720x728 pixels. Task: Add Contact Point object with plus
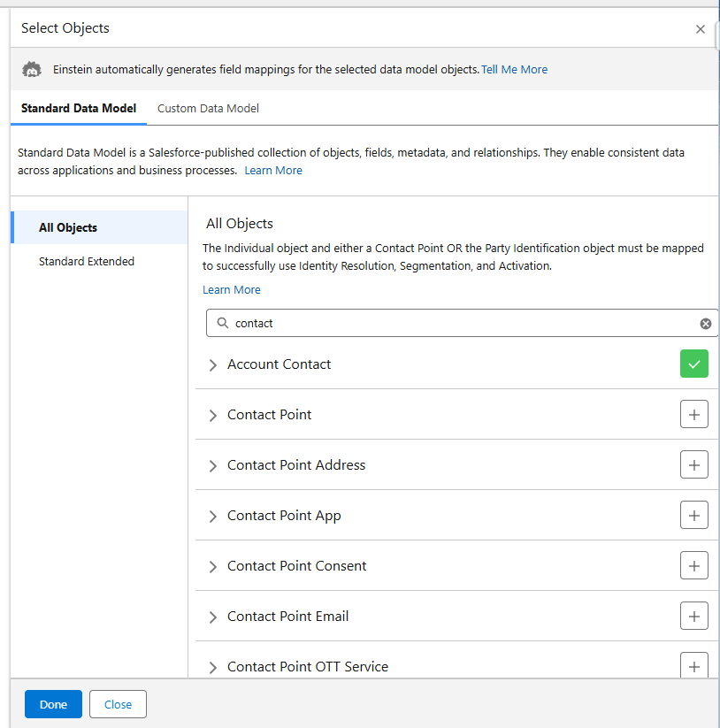tap(694, 414)
